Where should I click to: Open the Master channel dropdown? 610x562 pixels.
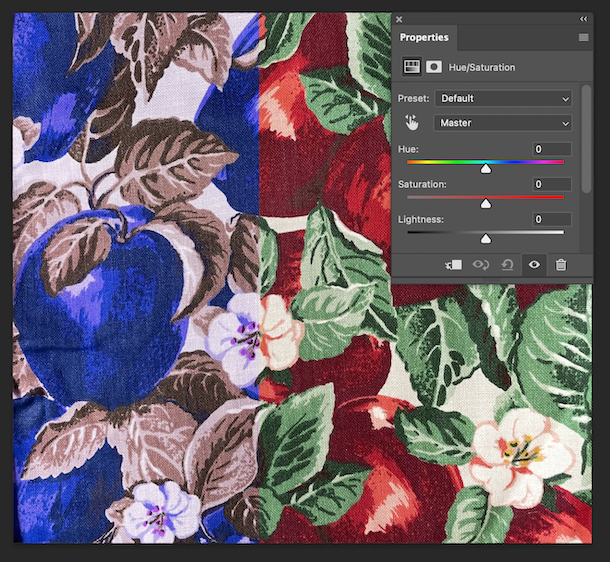503,123
